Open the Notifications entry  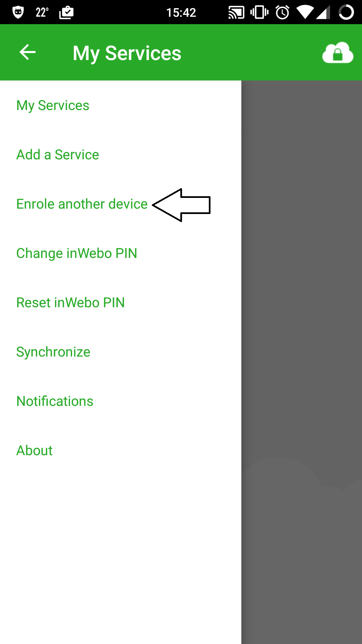pyautogui.click(x=55, y=400)
